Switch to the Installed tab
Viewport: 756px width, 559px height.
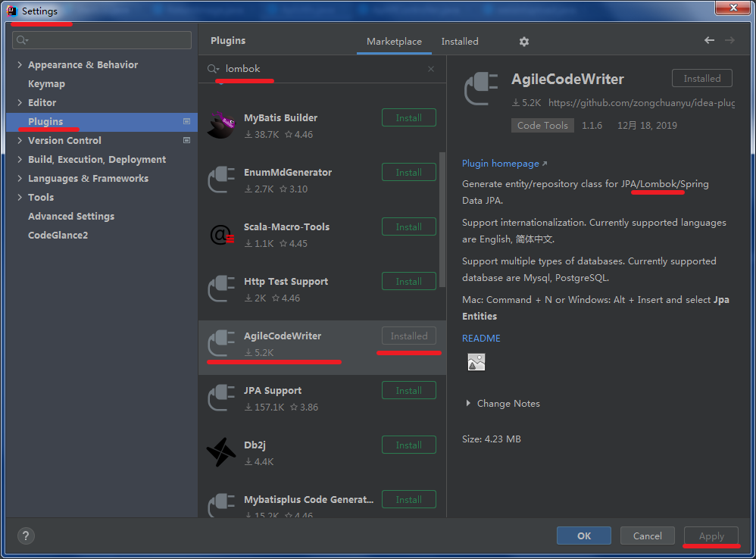coord(460,42)
